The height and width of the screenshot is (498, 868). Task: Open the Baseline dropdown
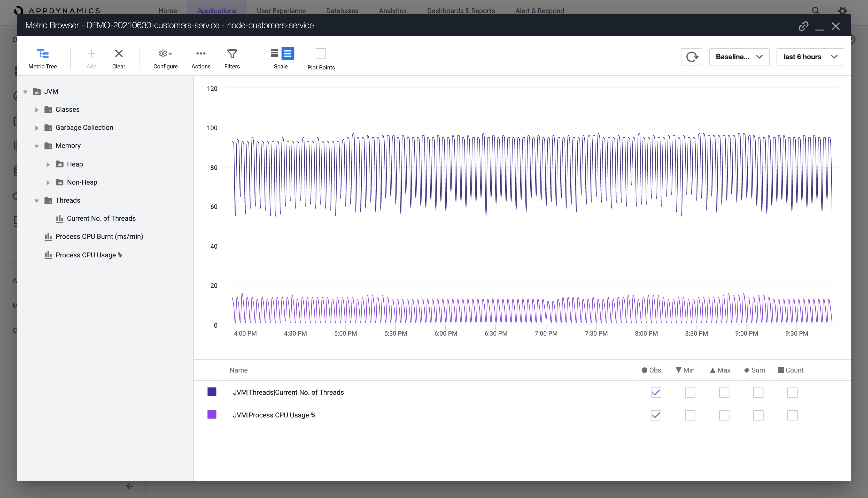point(739,57)
